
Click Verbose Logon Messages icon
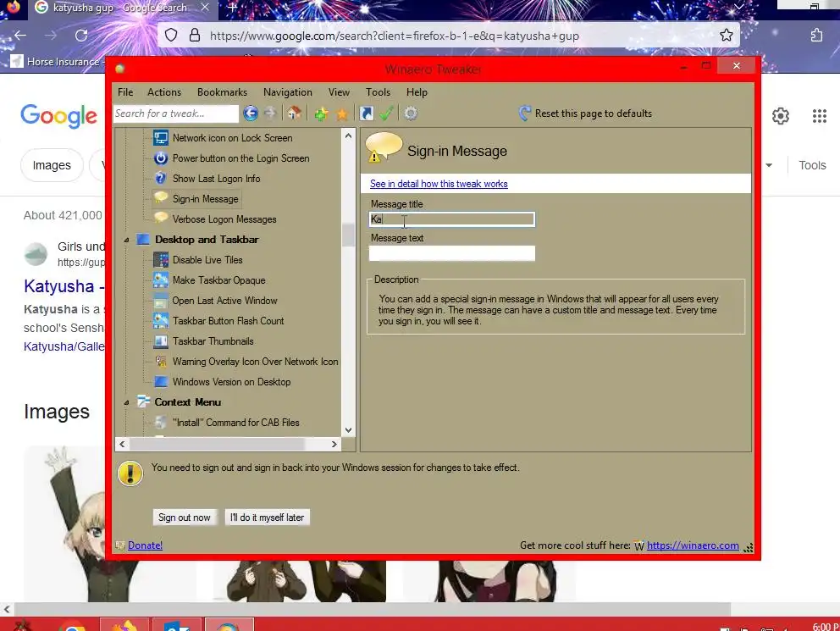tap(161, 219)
